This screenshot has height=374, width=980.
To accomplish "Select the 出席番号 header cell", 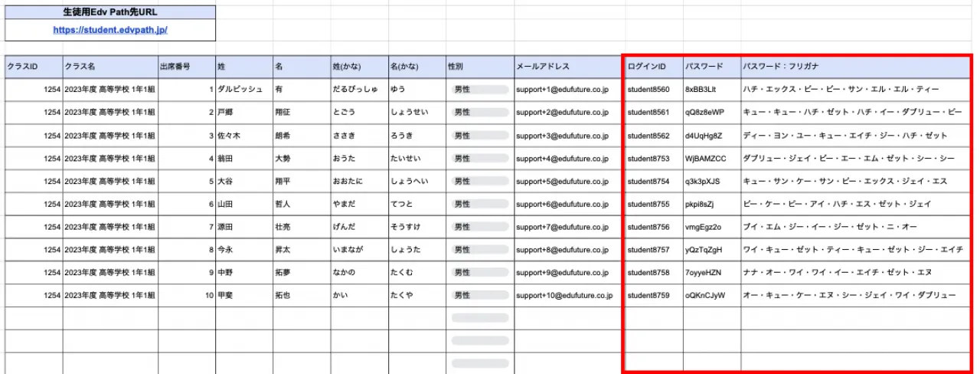I will click(x=187, y=67).
